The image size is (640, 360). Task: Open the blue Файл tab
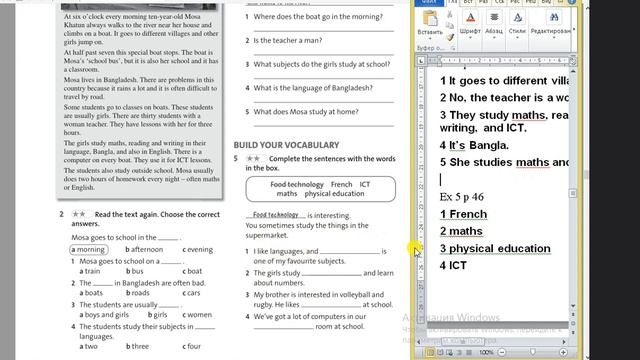click(429, 2)
